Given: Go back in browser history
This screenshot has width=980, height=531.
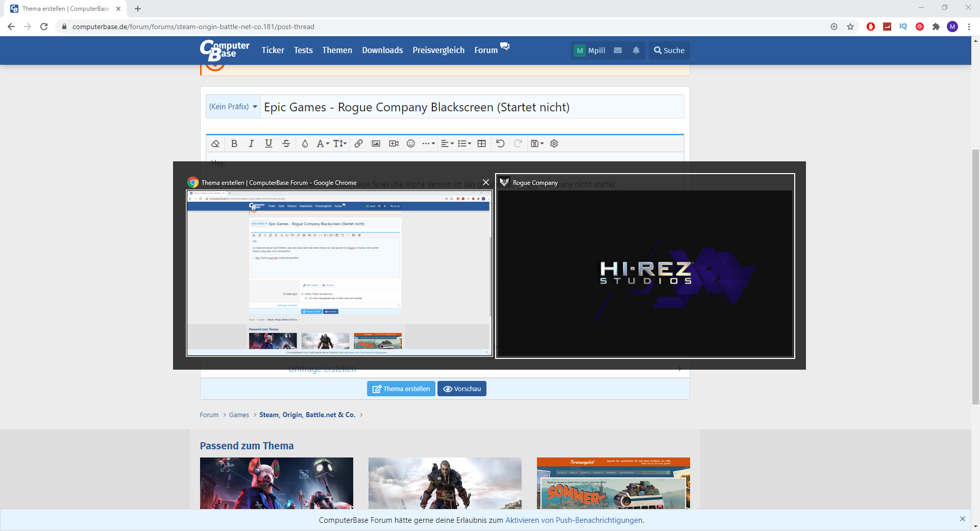Looking at the screenshot, I should click(x=11, y=27).
